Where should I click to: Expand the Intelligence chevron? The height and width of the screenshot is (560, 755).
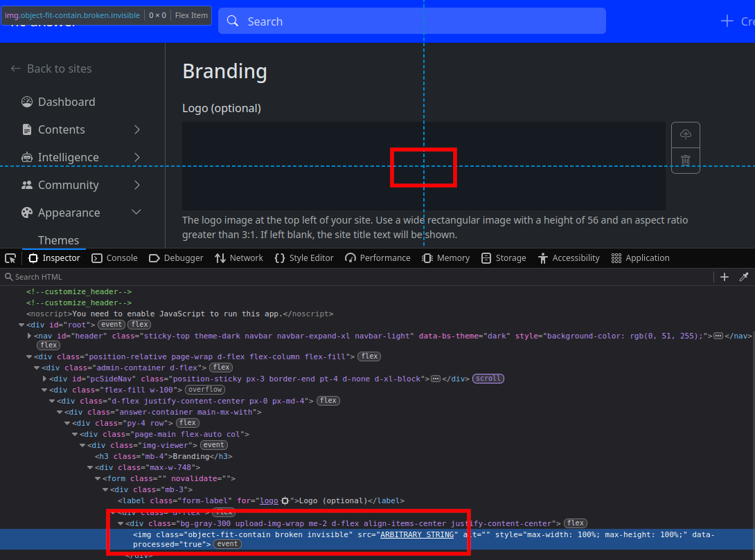(x=136, y=157)
